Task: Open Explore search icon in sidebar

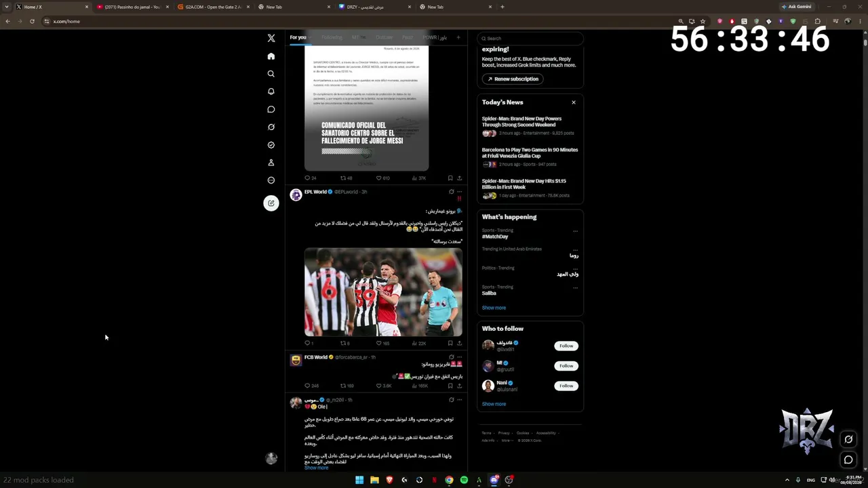Action: click(x=271, y=74)
